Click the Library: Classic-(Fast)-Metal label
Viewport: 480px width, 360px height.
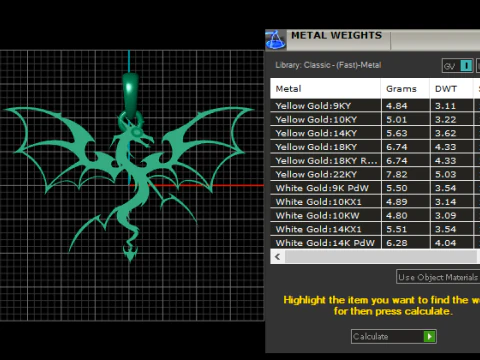point(328,65)
